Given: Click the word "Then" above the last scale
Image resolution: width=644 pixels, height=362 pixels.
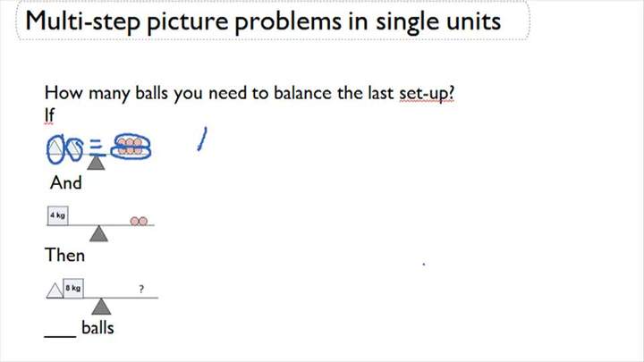Looking at the screenshot, I should coord(65,256).
